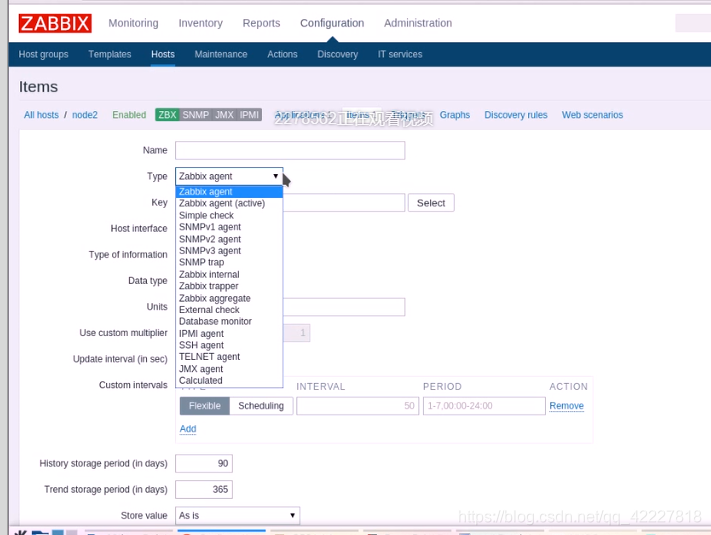The width and height of the screenshot is (711, 535).
Task: Open the Administration menu
Action: [x=418, y=23]
